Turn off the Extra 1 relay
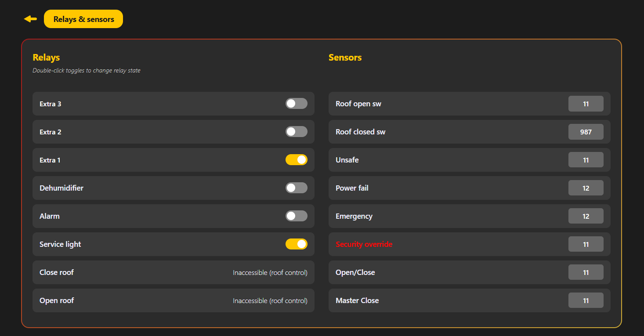Viewport: 644px width, 336px height. (x=297, y=160)
